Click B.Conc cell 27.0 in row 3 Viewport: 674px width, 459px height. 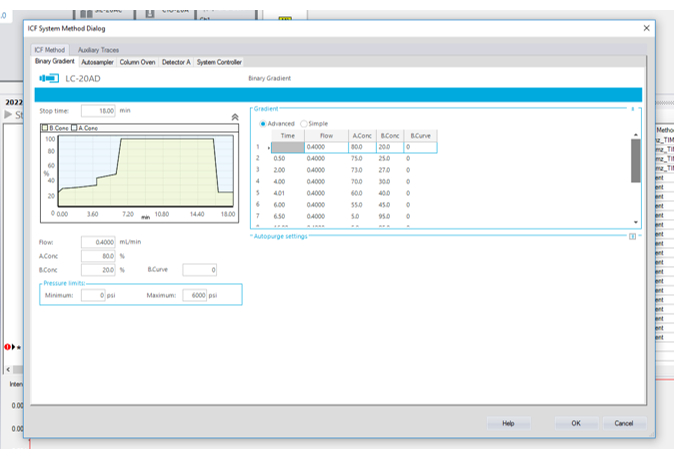tap(390, 170)
